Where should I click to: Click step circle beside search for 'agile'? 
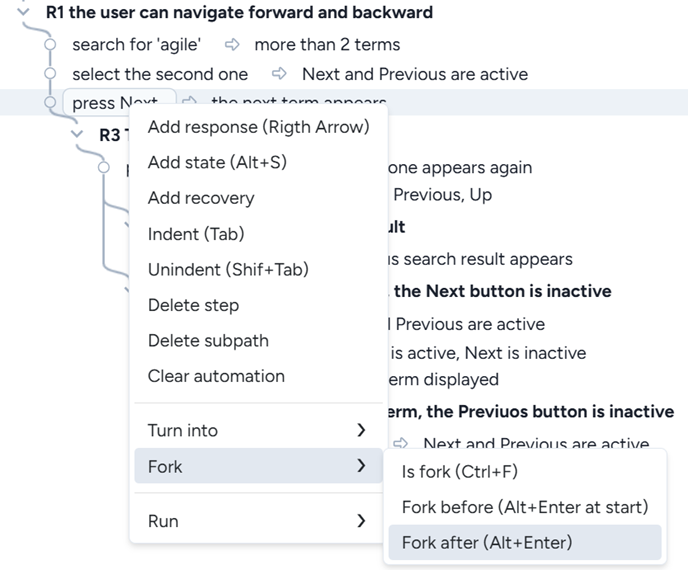coord(51,45)
